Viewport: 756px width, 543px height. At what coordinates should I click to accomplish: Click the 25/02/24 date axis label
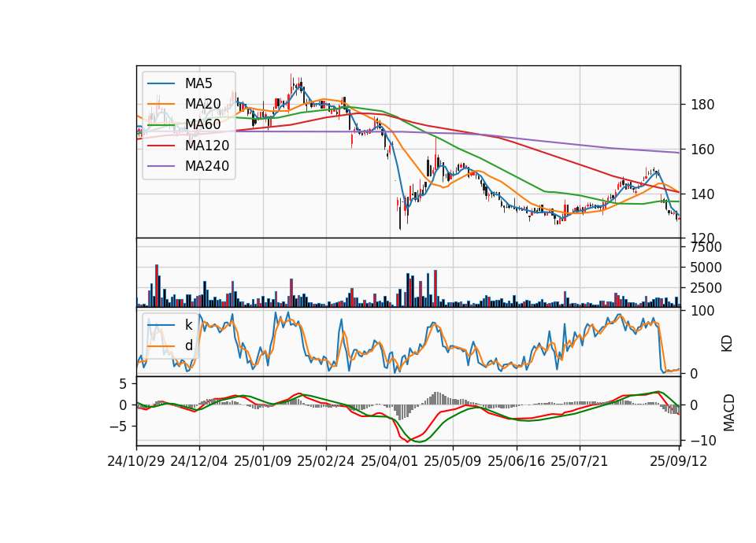[326, 462]
